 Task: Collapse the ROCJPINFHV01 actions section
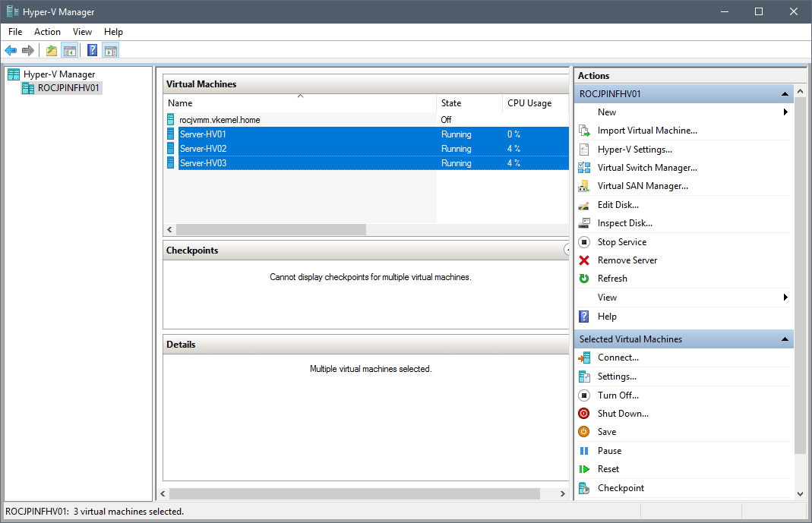[785, 94]
